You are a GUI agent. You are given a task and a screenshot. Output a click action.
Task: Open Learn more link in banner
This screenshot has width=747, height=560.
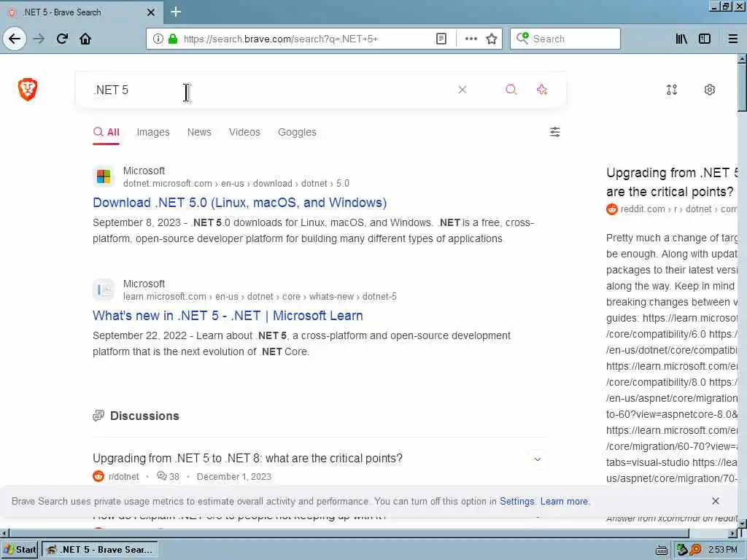(564, 501)
